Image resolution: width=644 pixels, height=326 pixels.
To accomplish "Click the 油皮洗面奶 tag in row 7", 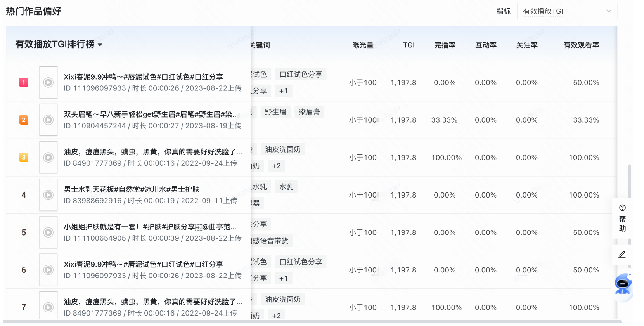I will (x=283, y=299).
